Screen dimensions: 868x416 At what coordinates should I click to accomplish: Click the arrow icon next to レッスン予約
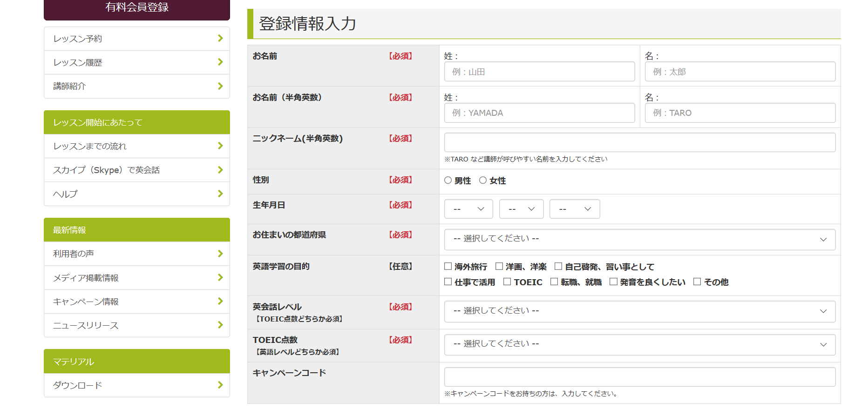click(220, 38)
